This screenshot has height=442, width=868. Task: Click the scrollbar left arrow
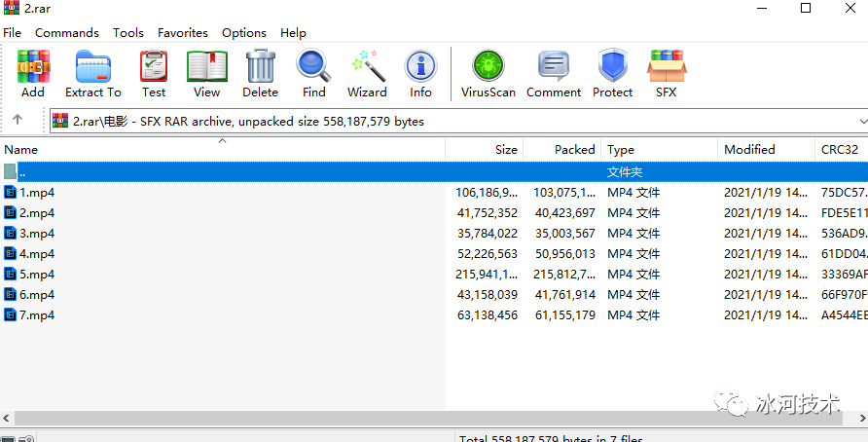(7, 418)
